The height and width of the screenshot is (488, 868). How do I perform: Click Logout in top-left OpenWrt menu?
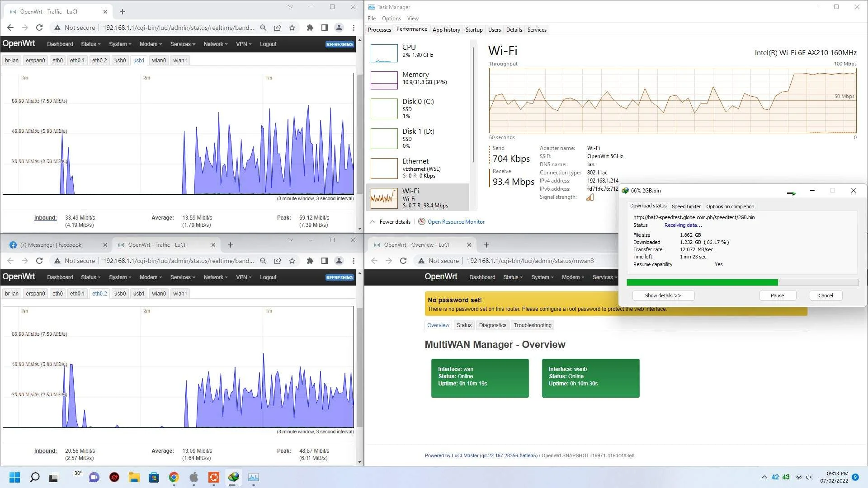268,44
